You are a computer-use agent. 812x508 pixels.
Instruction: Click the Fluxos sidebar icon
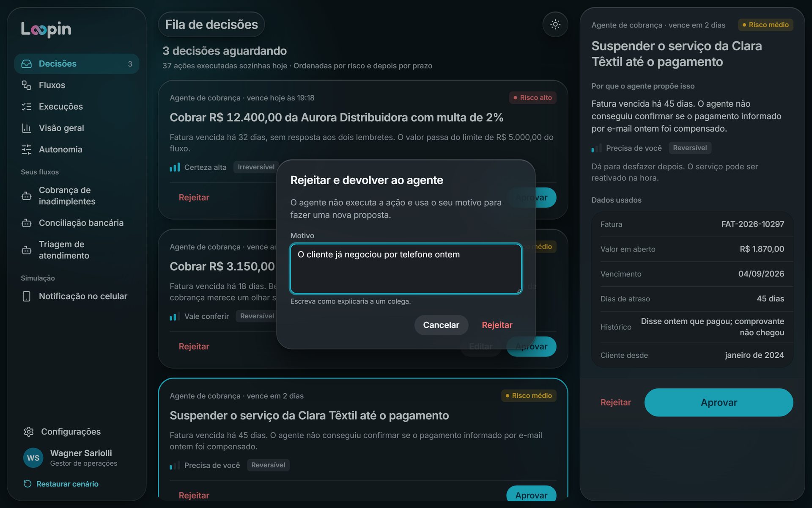(27, 85)
